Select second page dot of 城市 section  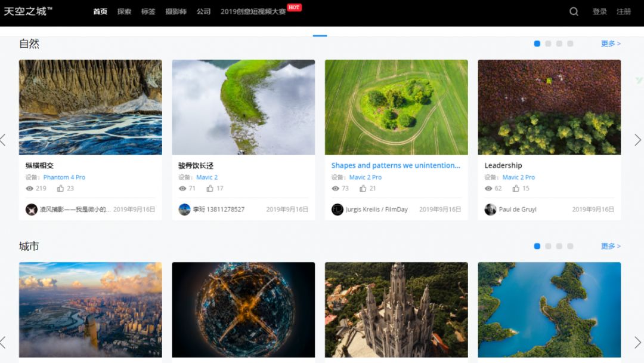pos(548,246)
